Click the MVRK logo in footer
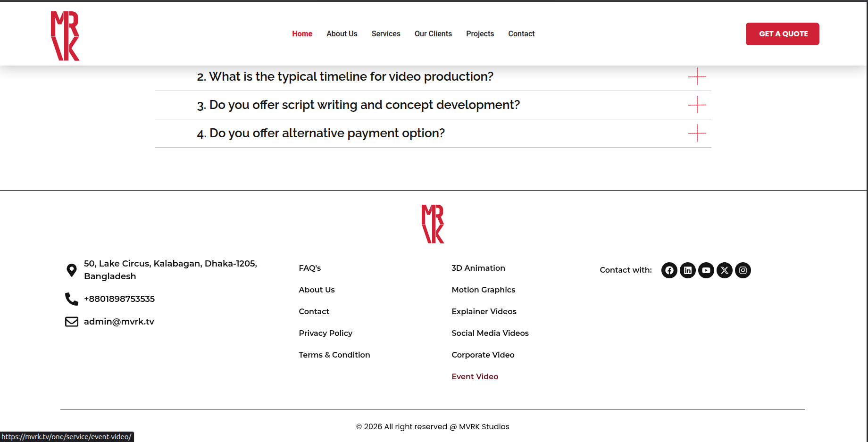Image resolution: width=868 pixels, height=442 pixels. tap(433, 224)
